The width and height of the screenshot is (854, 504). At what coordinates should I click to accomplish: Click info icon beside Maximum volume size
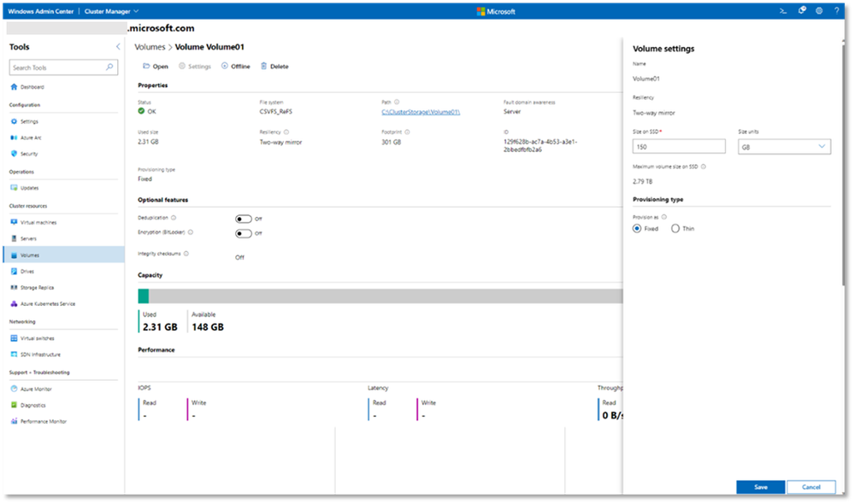tap(704, 167)
